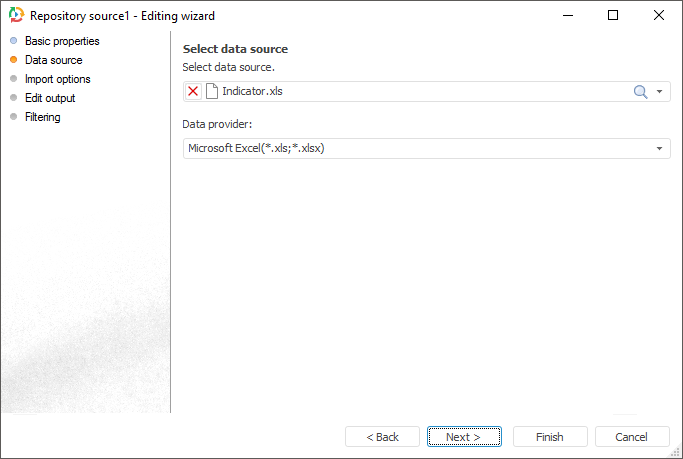Open the Import options step
Screen dimensions: 683x459
pyautogui.click(x=57, y=79)
